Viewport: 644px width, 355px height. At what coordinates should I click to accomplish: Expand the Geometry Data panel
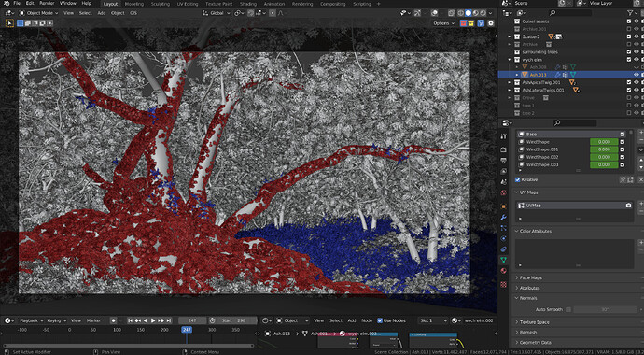tap(535, 342)
